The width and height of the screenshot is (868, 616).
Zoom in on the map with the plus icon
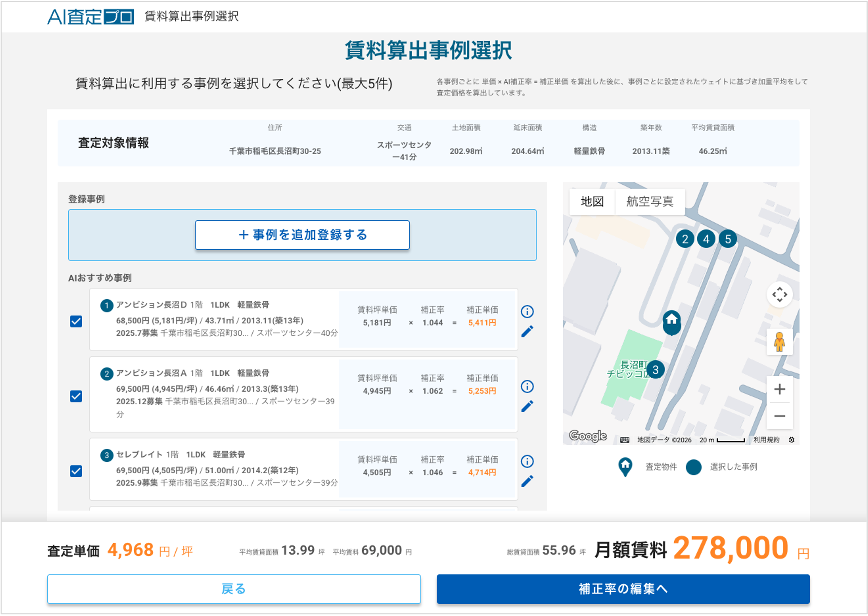point(779,389)
